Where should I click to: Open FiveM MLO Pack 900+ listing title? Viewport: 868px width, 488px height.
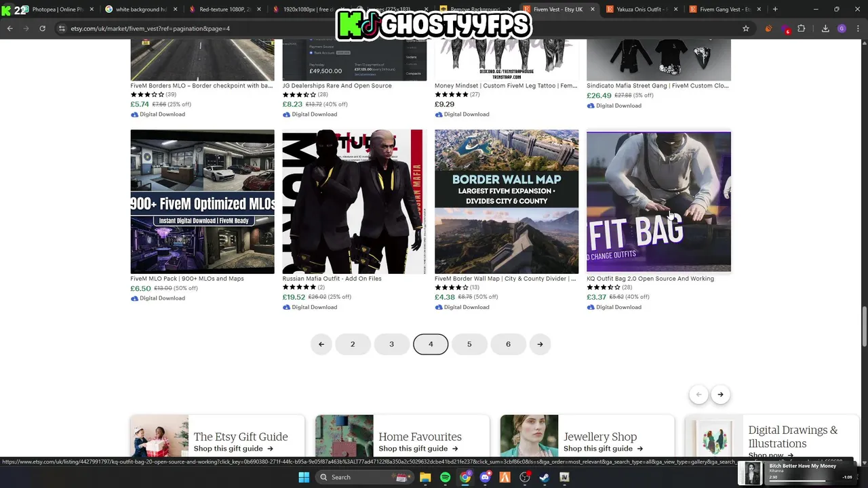coord(187,279)
